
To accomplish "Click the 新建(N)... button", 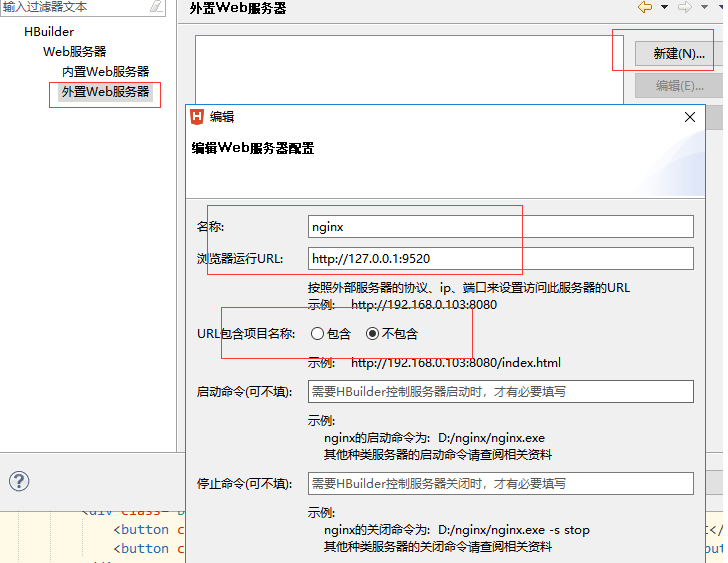I will tap(679, 54).
